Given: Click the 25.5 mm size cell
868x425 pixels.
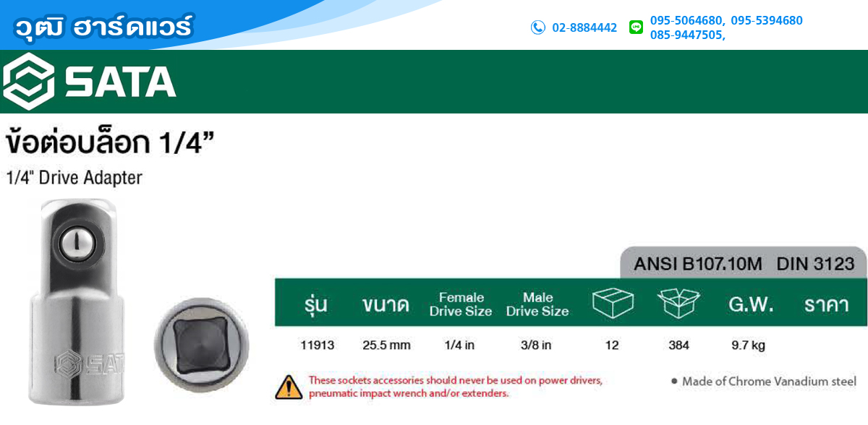Looking at the screenshot, I should point(386,345).
